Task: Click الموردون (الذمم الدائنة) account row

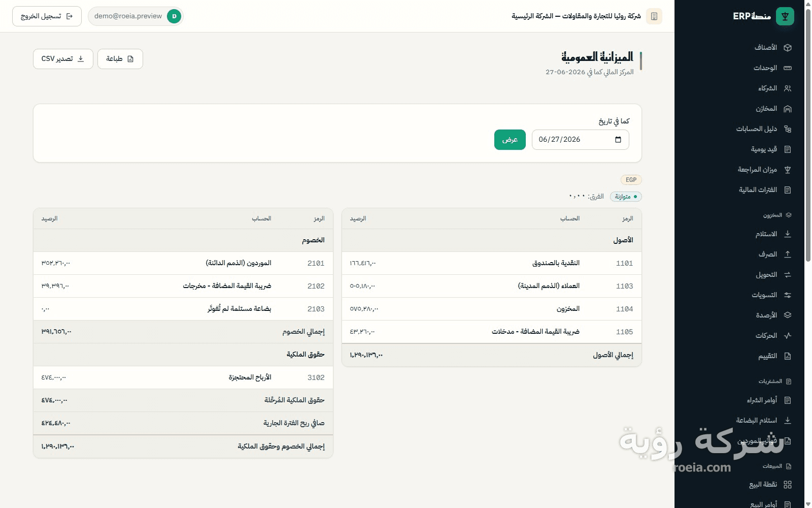Action: (x=183, y=263)
